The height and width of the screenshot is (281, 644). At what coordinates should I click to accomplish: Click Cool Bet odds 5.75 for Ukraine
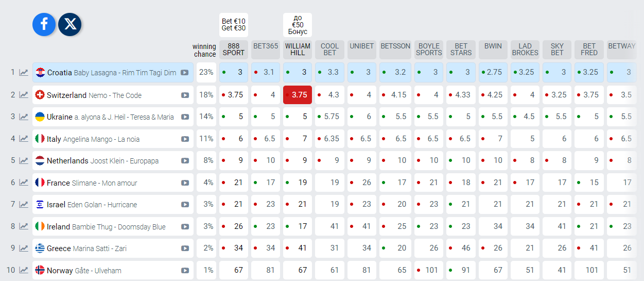tap(330, 117)
